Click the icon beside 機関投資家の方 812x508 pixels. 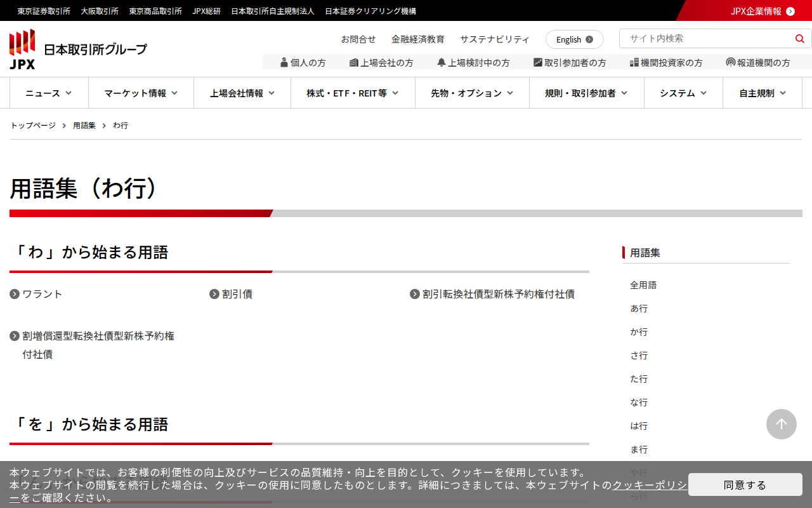pos(634,62)
